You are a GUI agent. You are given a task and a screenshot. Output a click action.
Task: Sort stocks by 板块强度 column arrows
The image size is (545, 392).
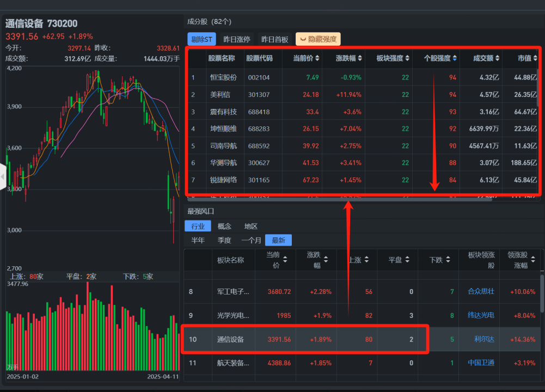[x=407, y=58]
